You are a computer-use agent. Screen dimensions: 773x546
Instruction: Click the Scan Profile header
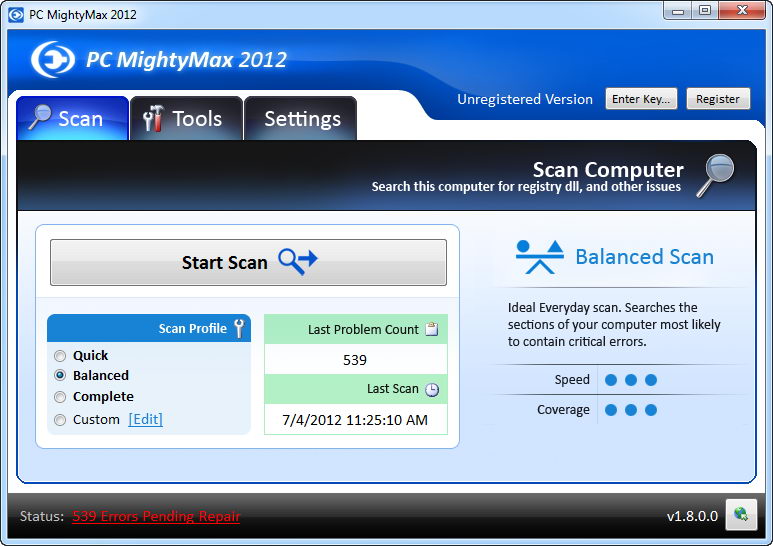click(x=149, y=328)
